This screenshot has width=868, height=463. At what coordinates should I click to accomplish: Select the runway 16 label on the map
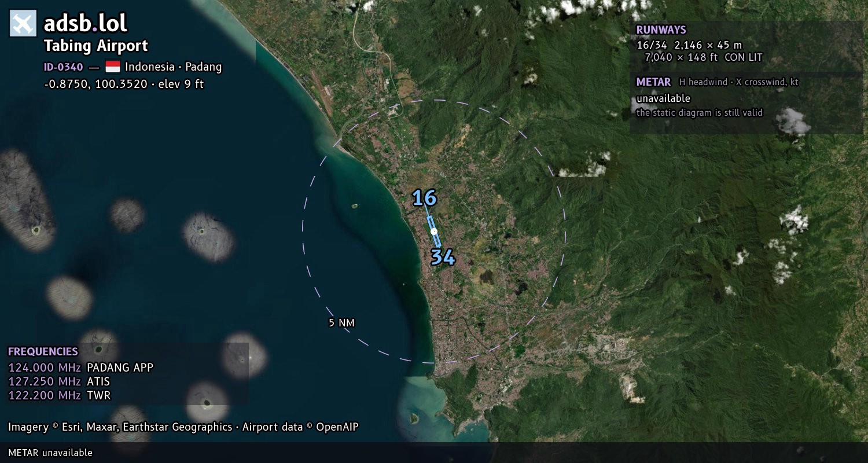(x=424, y=199)
